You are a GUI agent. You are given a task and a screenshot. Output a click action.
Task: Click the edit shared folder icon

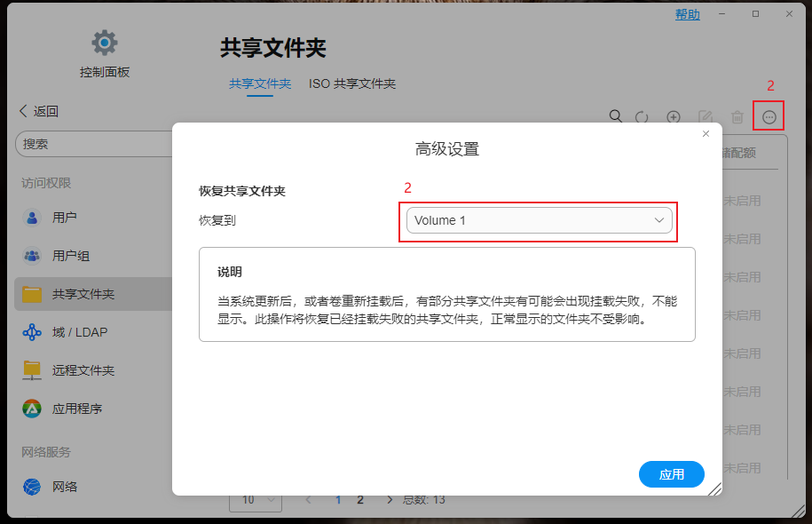(706, 117)
